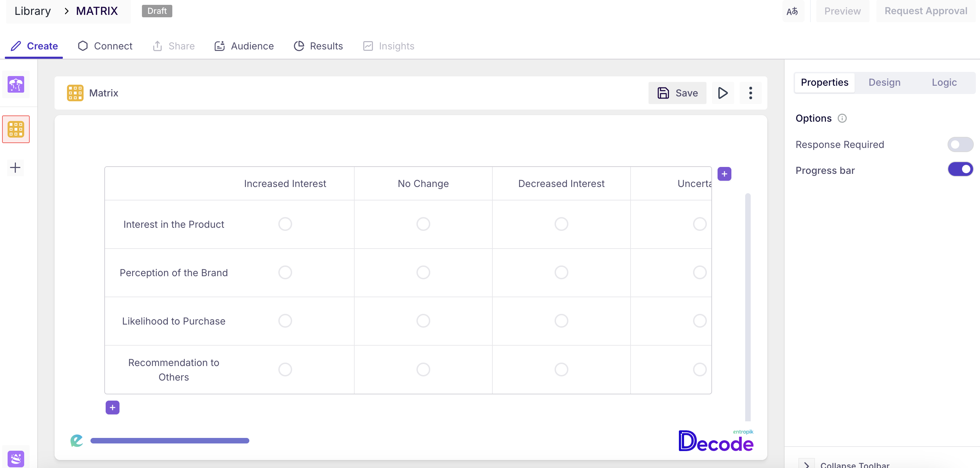Edit the Increased Interest column header

pos(285,184)
